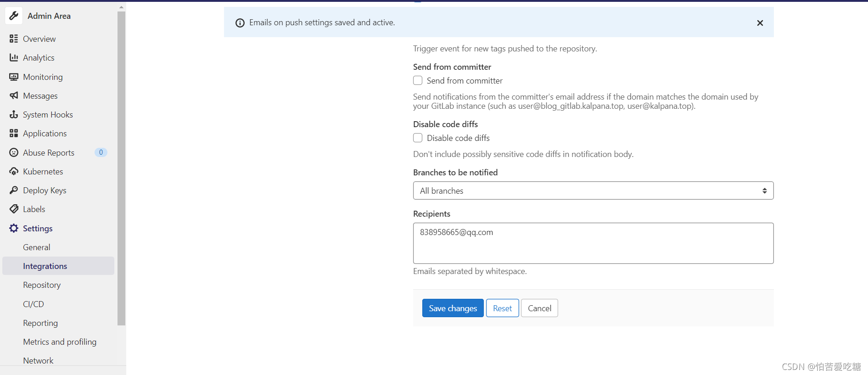The image size is (868, 375).
Task: Click the Cancel button
Action: (x=539, y=308)
